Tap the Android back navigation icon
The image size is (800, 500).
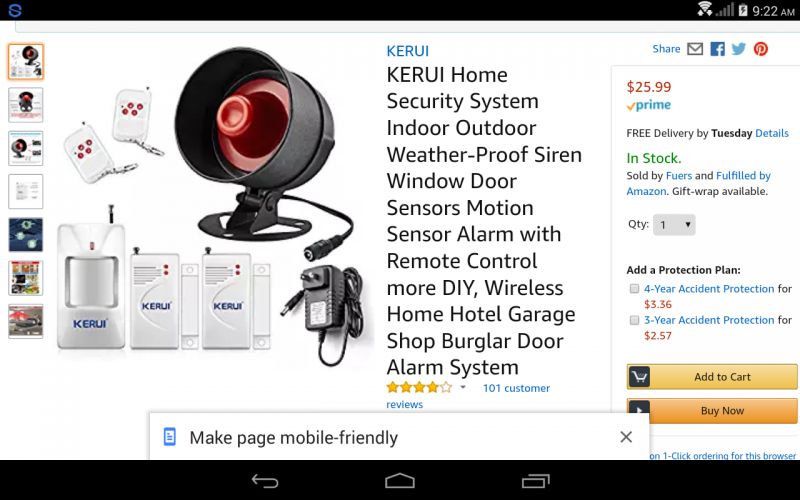[265, 481]
